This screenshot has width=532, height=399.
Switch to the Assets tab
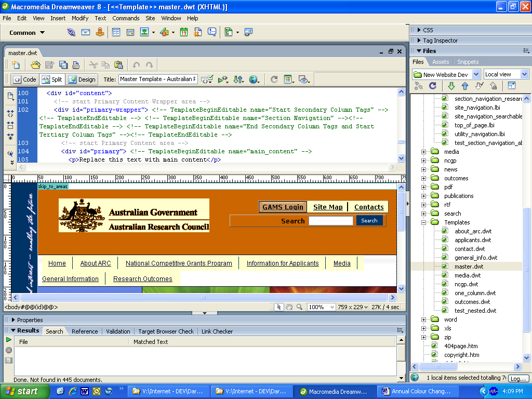tap(441, 62)
